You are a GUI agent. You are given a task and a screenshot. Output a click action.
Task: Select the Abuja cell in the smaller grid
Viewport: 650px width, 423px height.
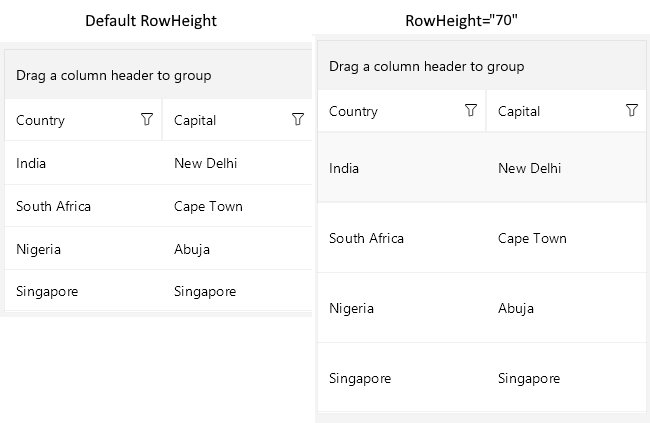click(x=192, y=249)
